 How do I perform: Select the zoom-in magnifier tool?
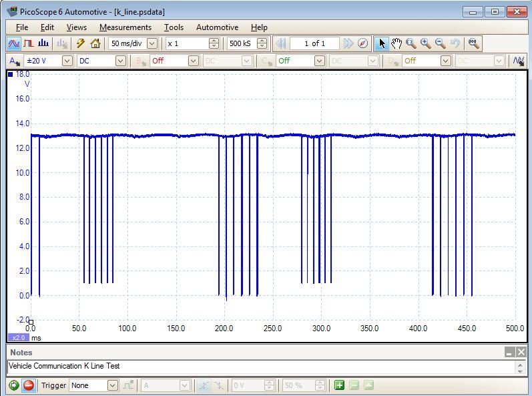[x=425, y=44]
